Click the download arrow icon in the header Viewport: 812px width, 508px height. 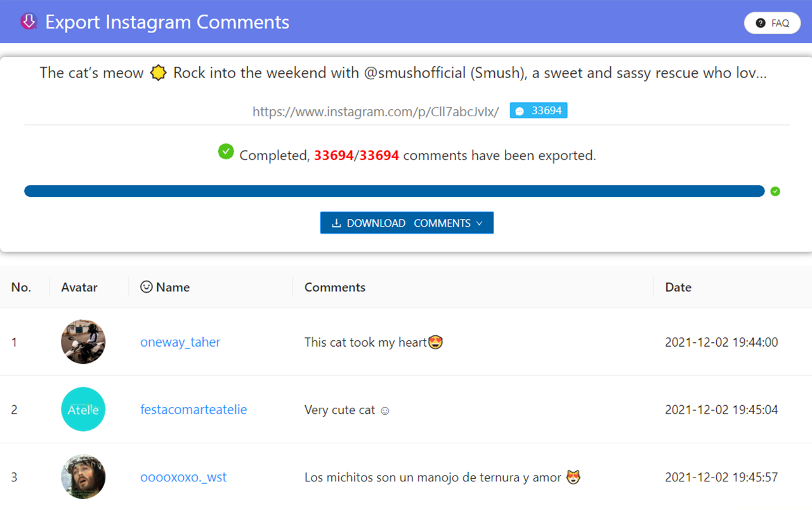[29, 21]
